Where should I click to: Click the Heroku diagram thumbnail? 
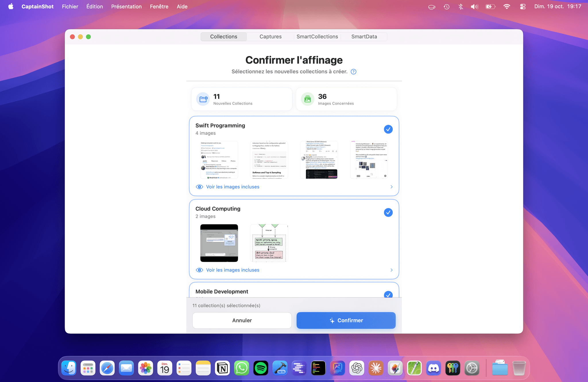(x=269, y=243)
